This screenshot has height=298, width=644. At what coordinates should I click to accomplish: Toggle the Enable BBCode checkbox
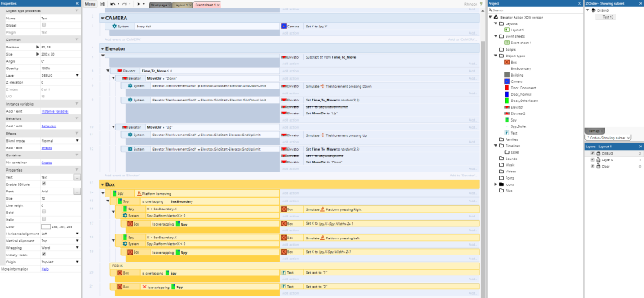pos(44,184)
